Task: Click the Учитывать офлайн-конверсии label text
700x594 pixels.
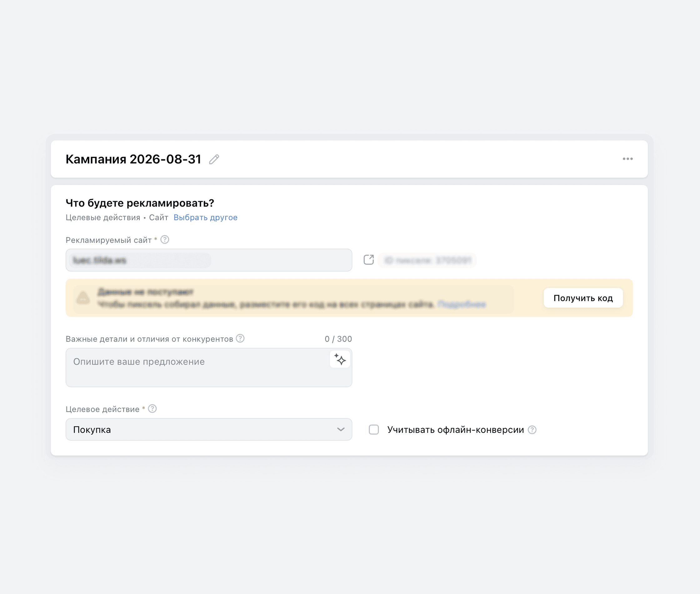Action: [455, 430]
